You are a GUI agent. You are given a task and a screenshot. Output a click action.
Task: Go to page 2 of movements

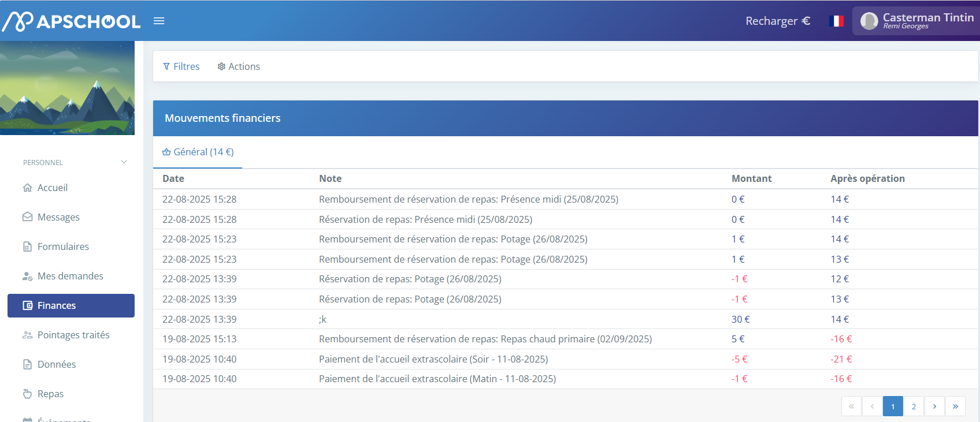pos(914,406)
